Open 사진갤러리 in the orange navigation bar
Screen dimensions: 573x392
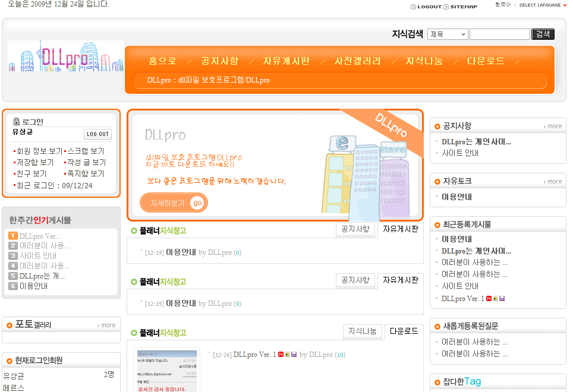pyautogui.click(x=358, y=61)
